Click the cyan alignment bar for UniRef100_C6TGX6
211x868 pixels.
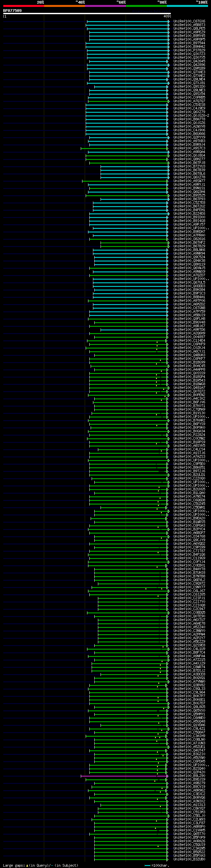128,21
